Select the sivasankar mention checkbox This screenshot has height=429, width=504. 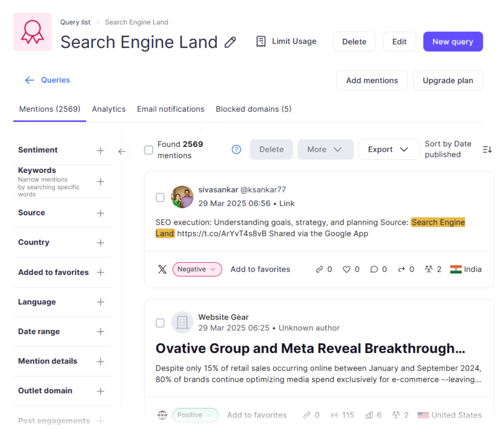tap(160, 197)
